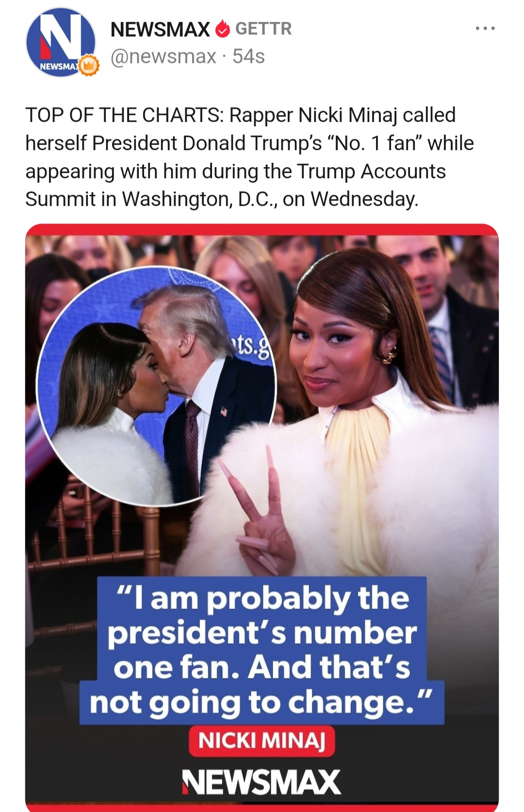The height and width of the screenshot is (812, 524).
Task: Click the 'Washington, D.C., on Wednesday' line
Action: tap(270, 199)
